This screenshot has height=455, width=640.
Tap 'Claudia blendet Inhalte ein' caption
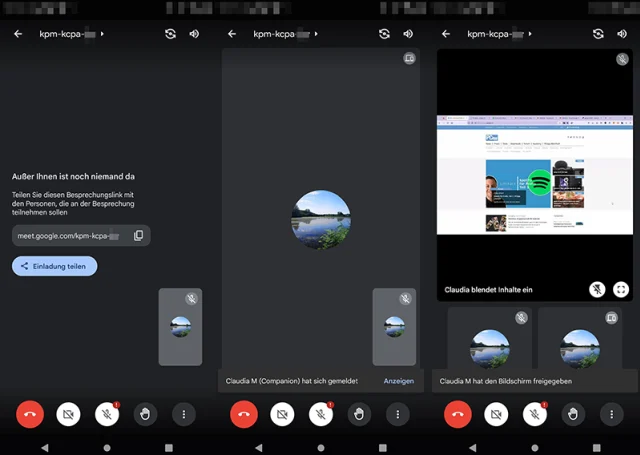pos(488,290)
